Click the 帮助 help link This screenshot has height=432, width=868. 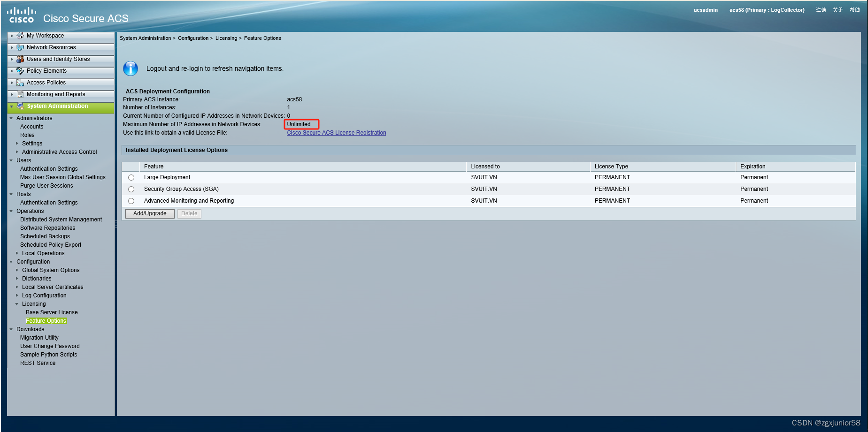tap(854, 10)
